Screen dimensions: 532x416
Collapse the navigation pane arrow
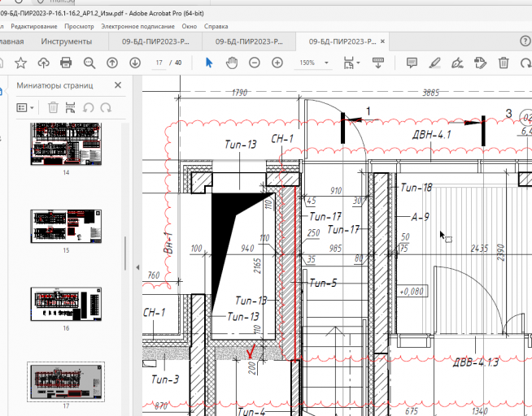coord(137,267)
